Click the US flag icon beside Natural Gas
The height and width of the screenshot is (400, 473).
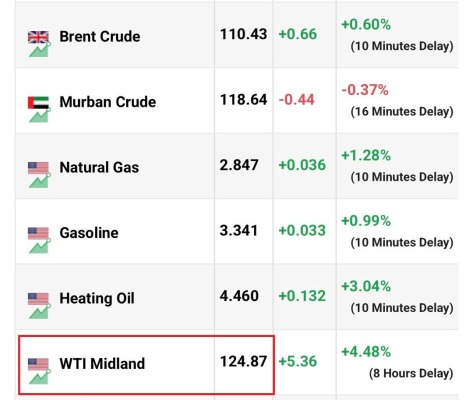[38, 168]
